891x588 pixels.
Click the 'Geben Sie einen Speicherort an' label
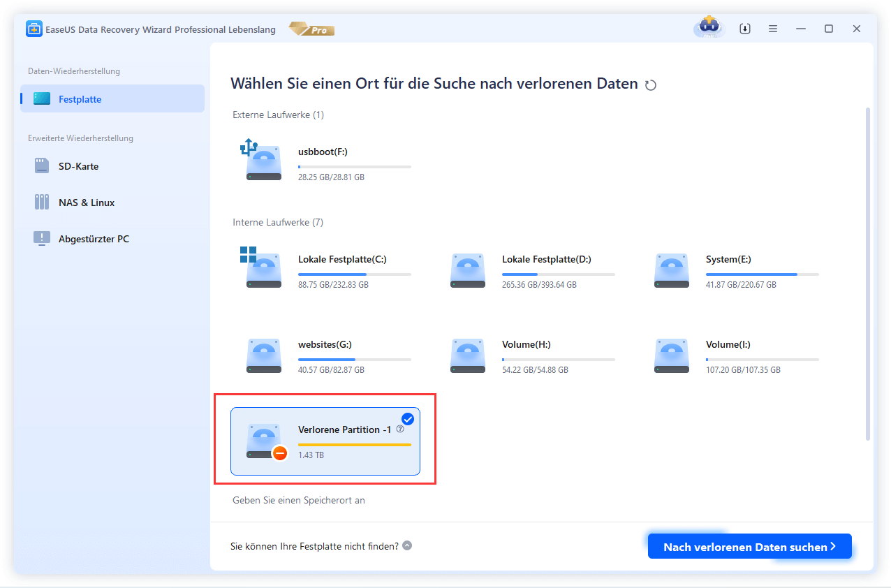coord(299,500)
